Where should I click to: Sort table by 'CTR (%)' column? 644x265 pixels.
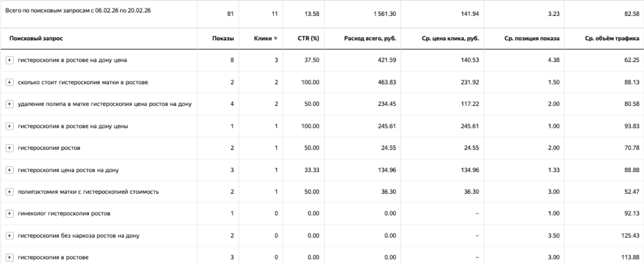[x=312, y=39]
